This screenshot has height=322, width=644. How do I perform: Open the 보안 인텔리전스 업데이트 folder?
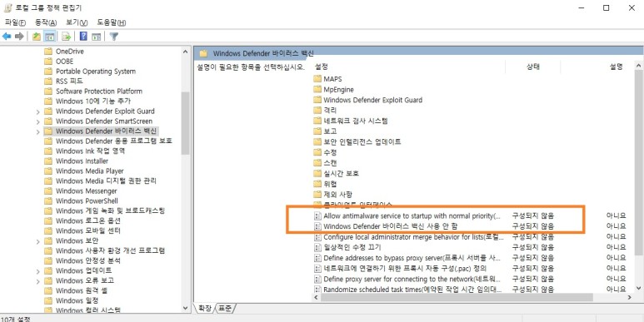coord(362,141)
